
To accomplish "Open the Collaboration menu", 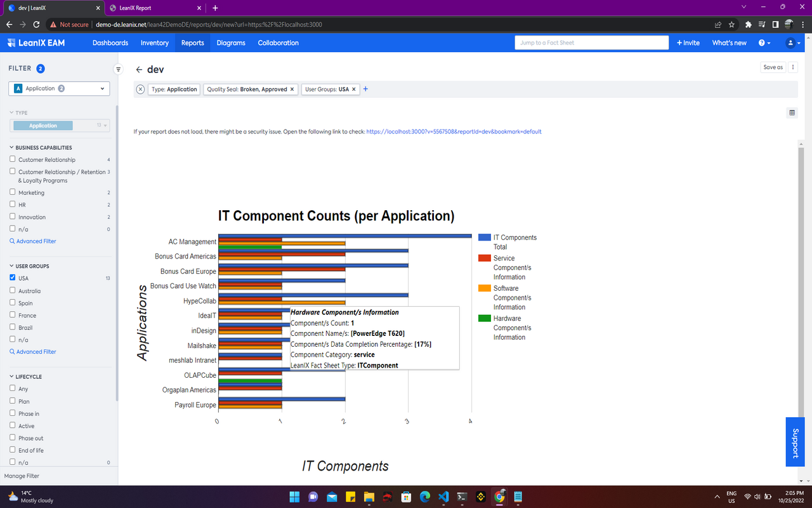I will pos(278,43).
